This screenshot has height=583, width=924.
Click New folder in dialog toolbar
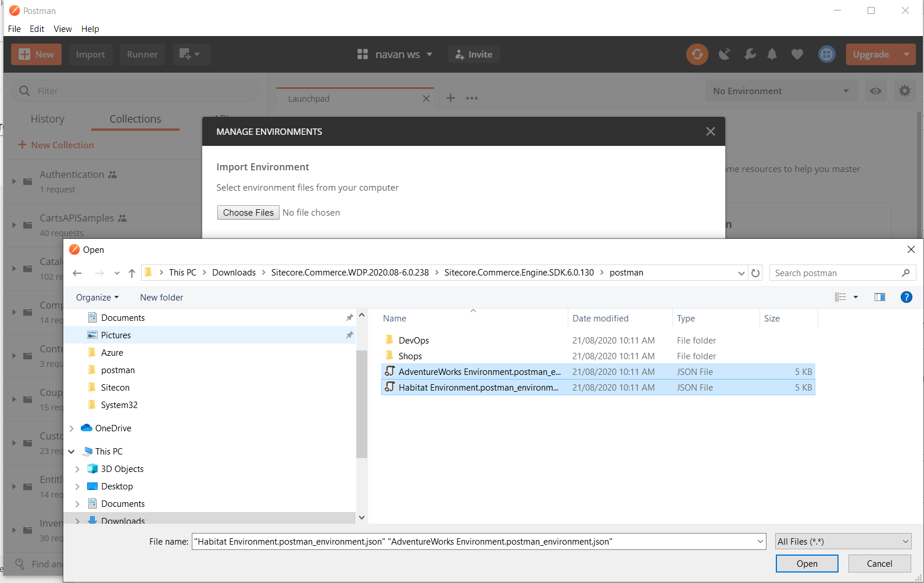point(162,297)
